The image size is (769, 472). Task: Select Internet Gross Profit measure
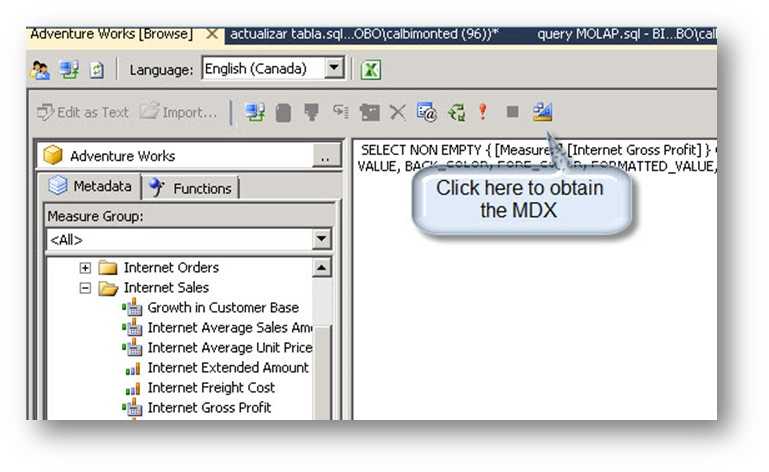point(209,408)
